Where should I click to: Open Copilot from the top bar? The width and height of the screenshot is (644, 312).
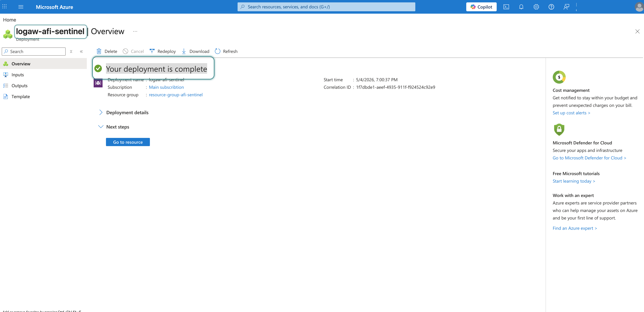481,7
